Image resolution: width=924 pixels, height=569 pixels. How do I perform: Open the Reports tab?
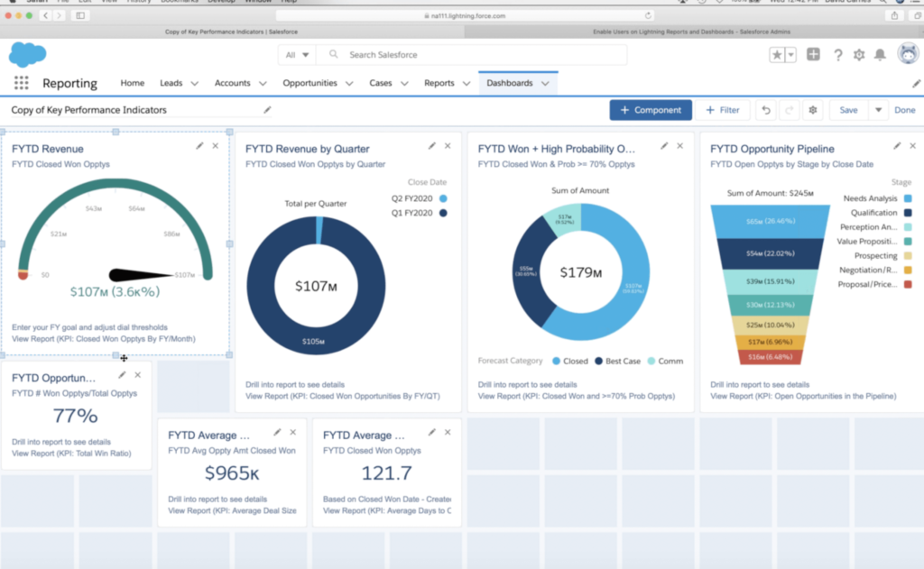coord(439,83)
